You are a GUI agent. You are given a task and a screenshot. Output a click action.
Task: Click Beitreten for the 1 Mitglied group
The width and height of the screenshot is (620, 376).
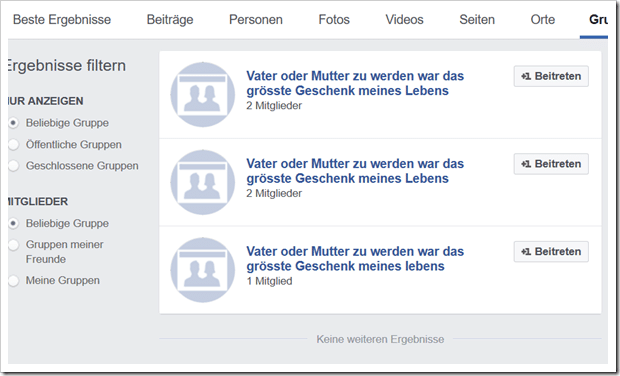coord(551,251)
